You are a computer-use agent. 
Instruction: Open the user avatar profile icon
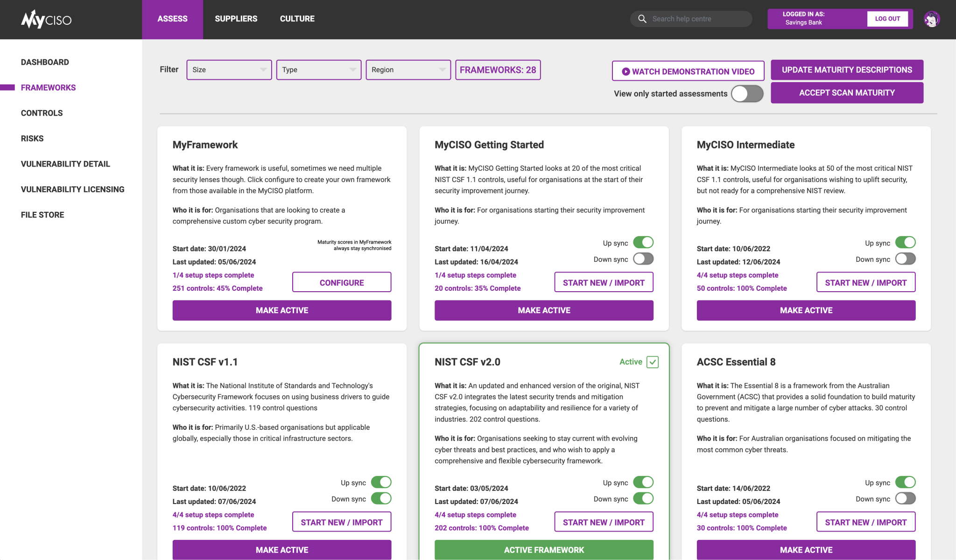point(932,19)
